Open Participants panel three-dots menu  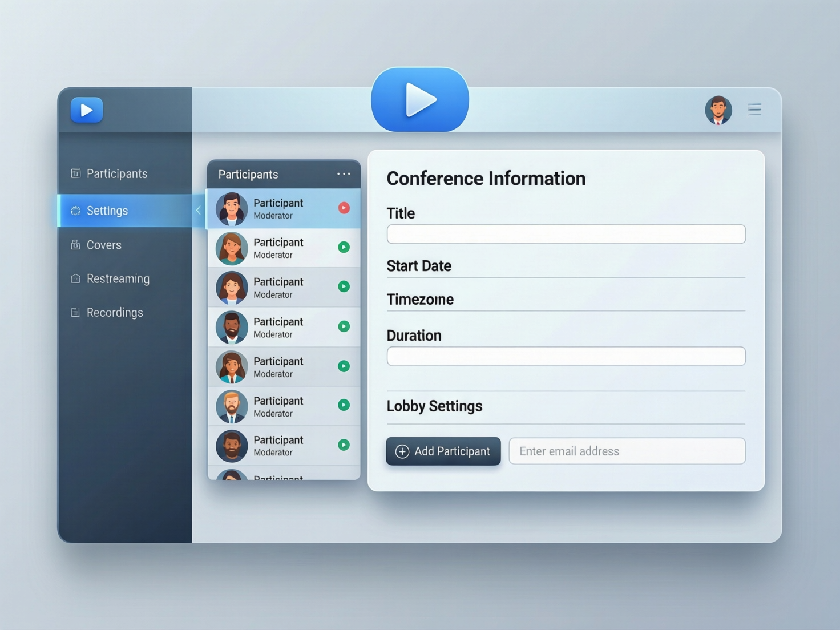pyautogui.click(x=344, y=174)
